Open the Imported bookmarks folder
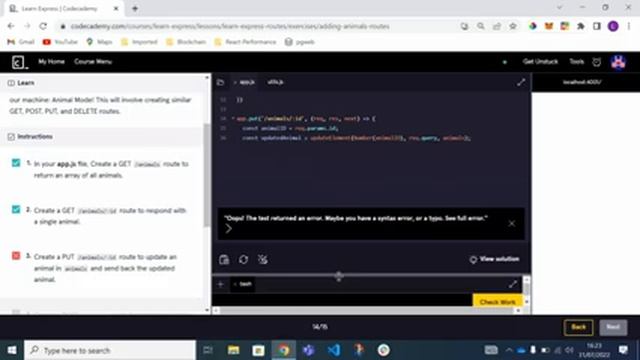This screenshot has height=360, width=640. tap(139, 42)
